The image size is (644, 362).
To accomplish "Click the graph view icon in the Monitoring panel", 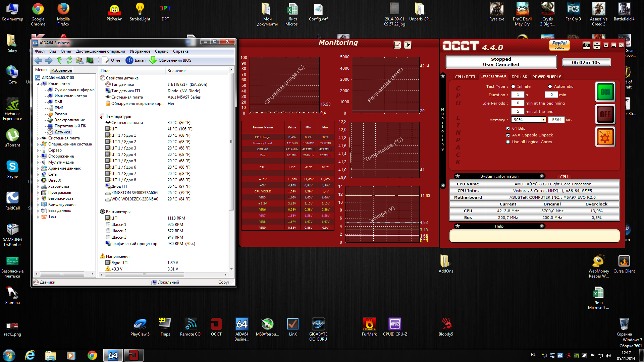I will point(397,45).
